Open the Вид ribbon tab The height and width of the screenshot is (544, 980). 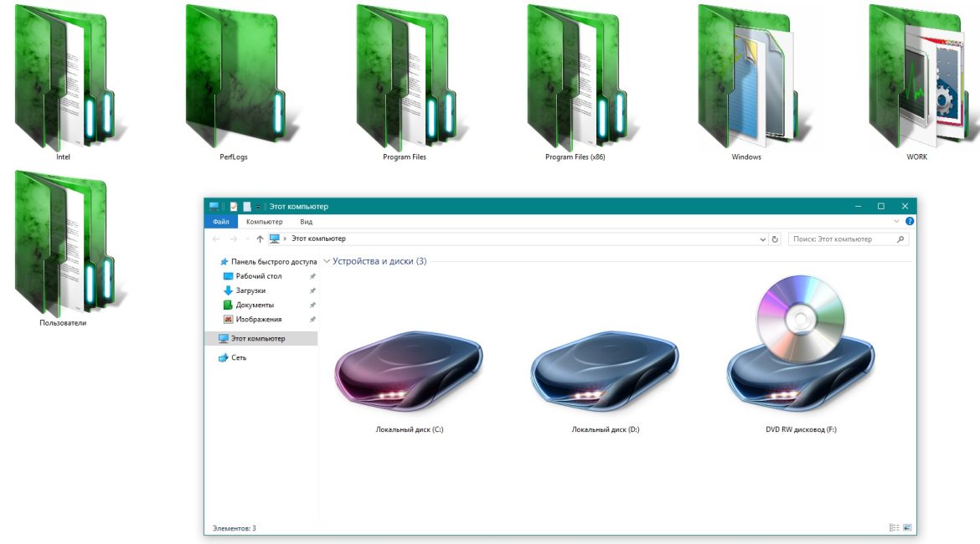coord(306,223)
